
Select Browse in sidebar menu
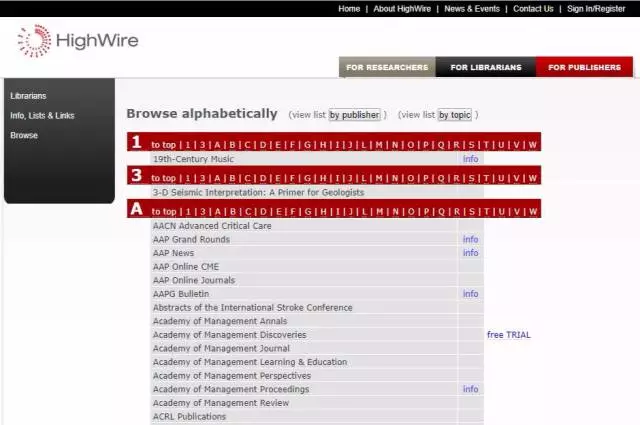[24, 135]
